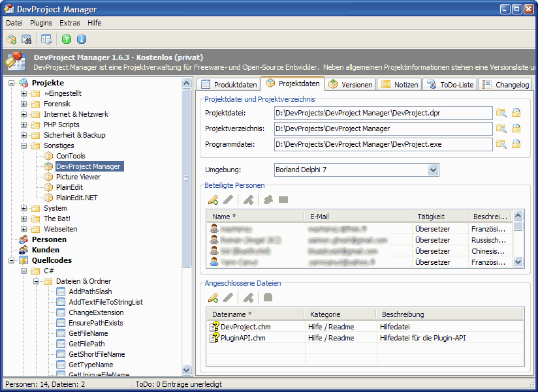Viewport: 538px width, 392px height.
Task: Switch to the Changelog tab
Action: click(505, 85)
